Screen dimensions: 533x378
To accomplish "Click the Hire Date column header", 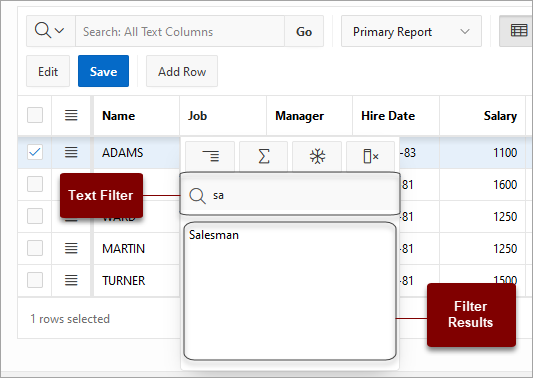I will pos(396,116).
